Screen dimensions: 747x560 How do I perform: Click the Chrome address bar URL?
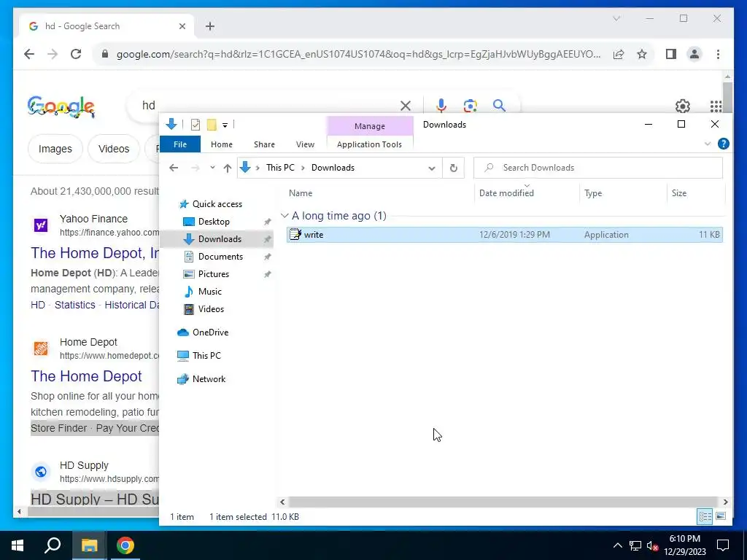(x=358, y=54)
